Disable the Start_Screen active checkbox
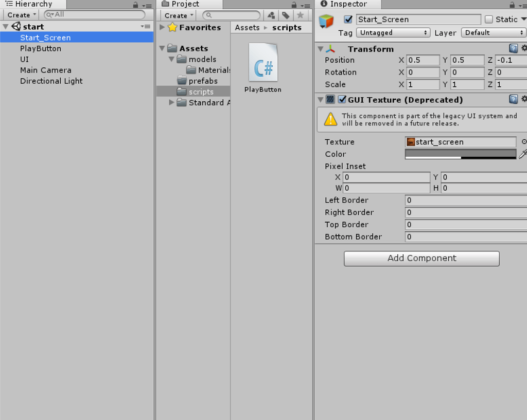The image size is (527, 420). [x=347, y=19]
